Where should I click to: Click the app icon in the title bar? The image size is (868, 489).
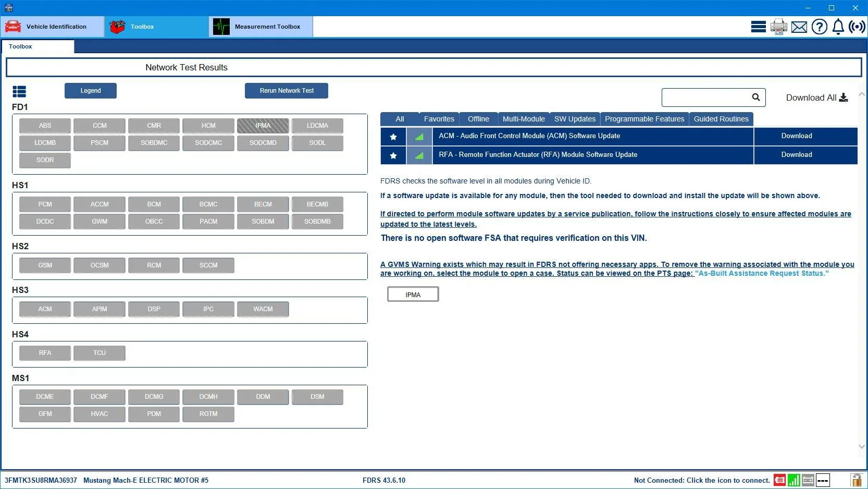point(8,8)
